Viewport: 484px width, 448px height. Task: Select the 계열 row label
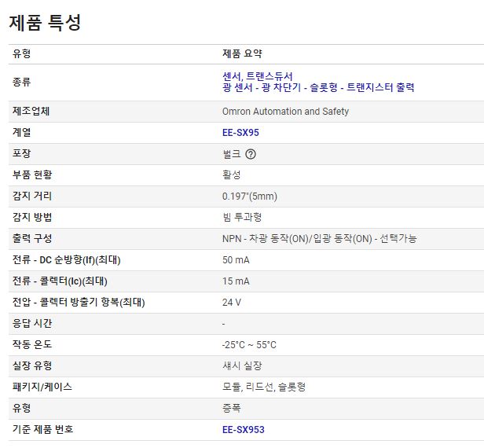[22, 133]
